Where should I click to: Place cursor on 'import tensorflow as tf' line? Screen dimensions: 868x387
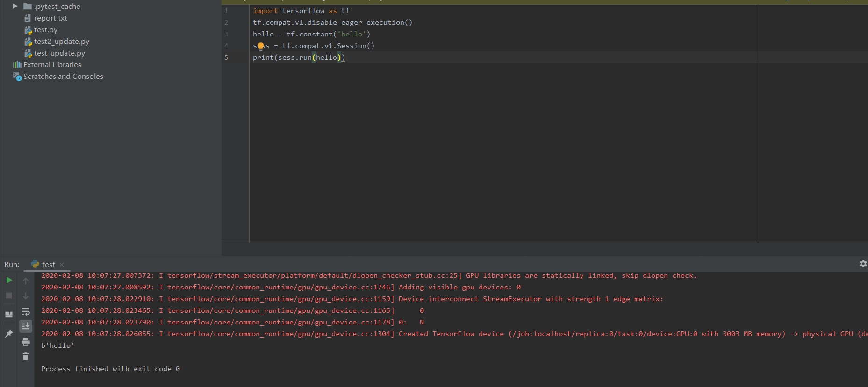[x=301, y=11]
